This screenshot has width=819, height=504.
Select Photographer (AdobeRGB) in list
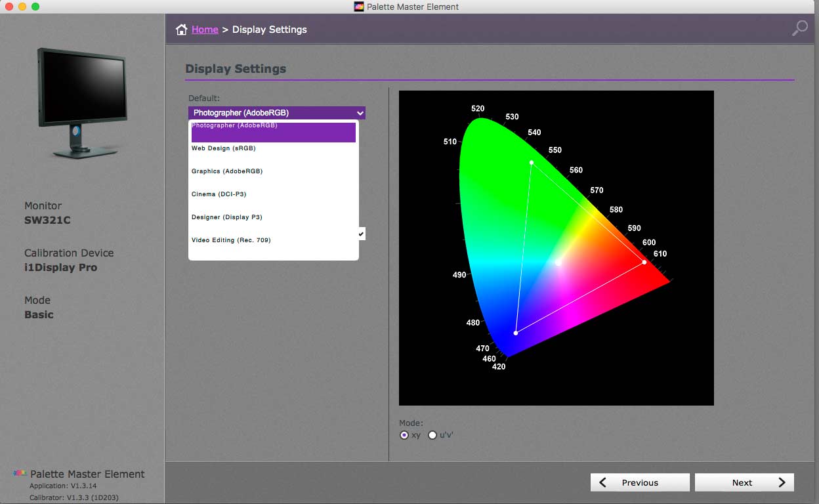click(x=274, y=131)
